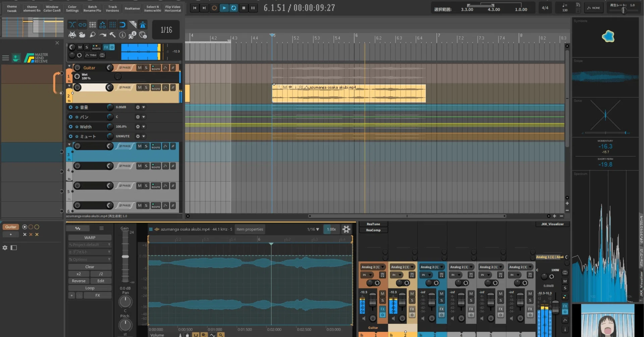
Task: Start playback with the Play transport button
Action: pyautogui.click(x=224, y=8)
